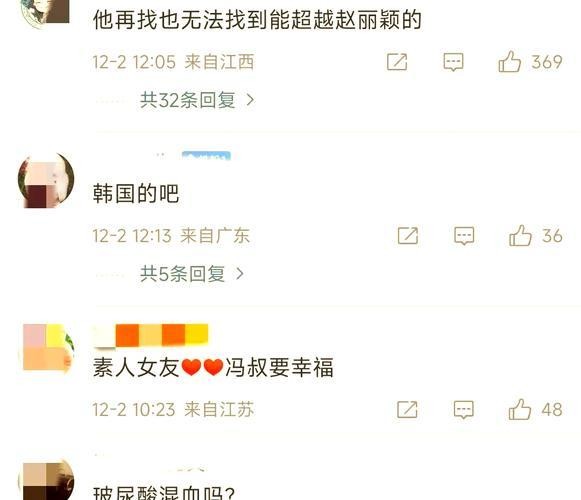581x500 pixels.
Task: Reply to the 素人女友 comment
Action: click(464, 410)
